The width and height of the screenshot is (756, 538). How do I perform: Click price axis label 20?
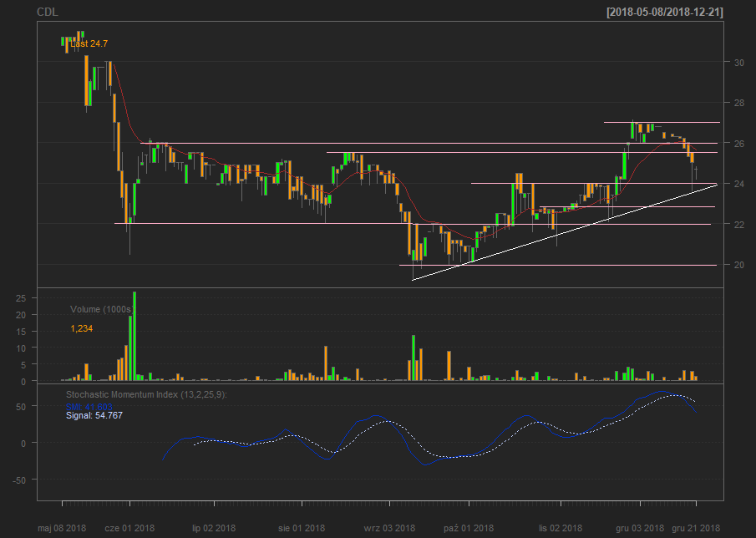click(739, 265)
